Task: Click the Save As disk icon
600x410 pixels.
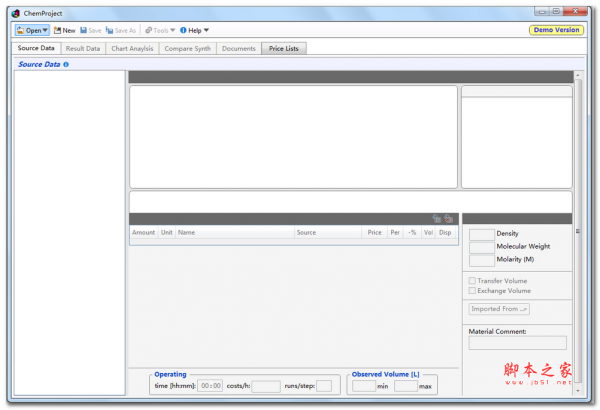Action: [109, 30]
